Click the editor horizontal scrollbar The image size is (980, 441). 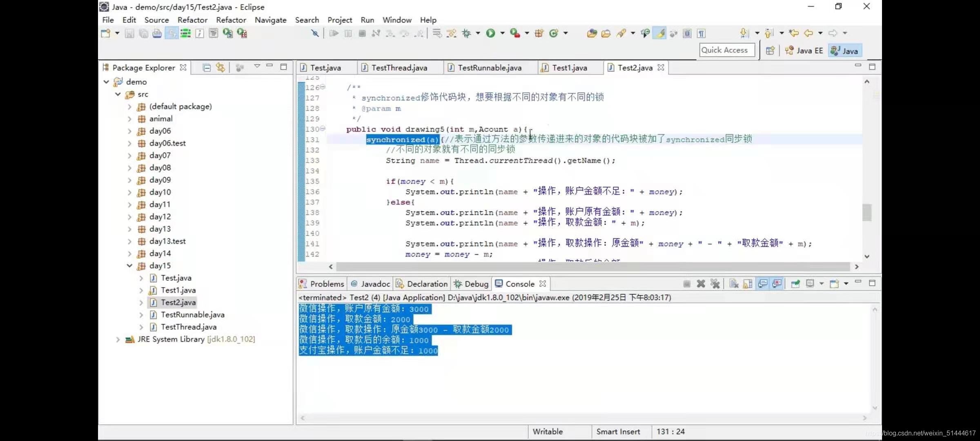pos(592,267)
